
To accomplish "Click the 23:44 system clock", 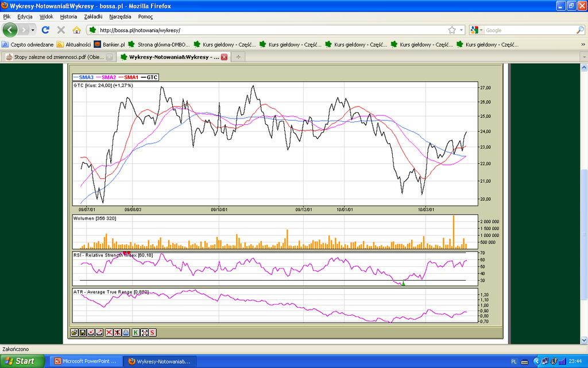I will [575, 361].
